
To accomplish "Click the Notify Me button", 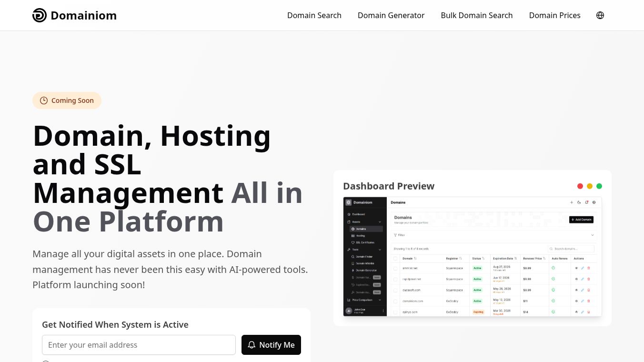I will click(x=271, y=345).
